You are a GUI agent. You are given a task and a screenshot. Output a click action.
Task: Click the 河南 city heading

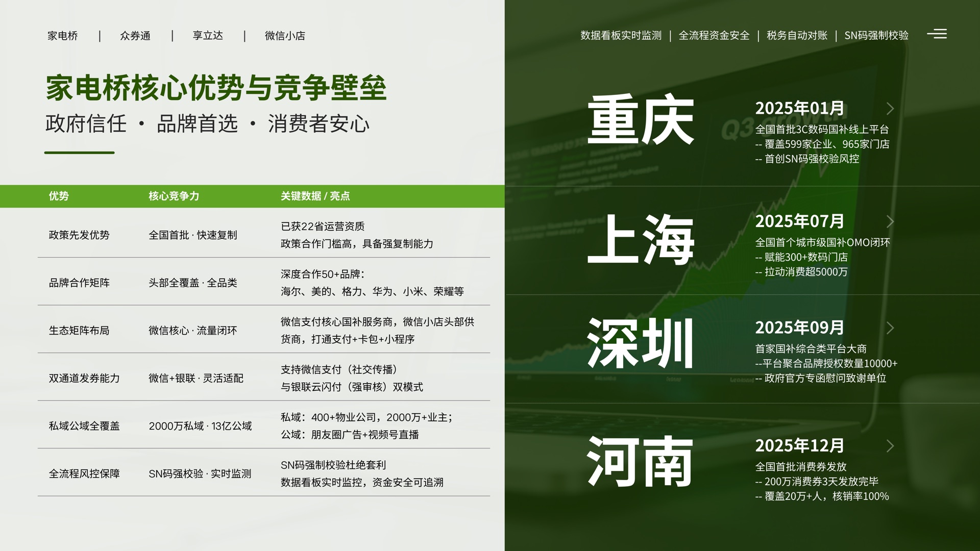coord(641,461)
